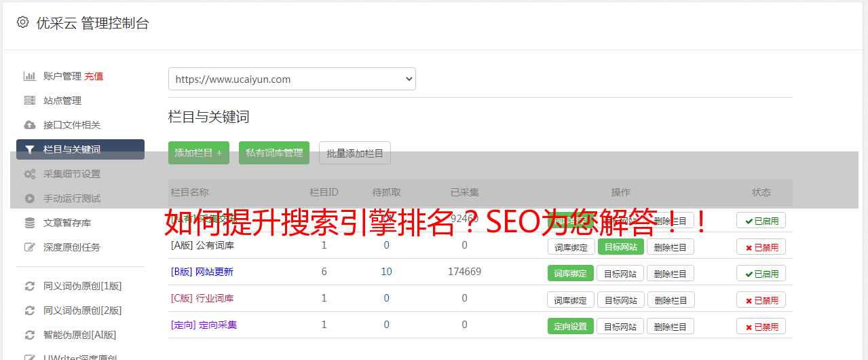Toggle 已禁用 status for [A版] 公有词库
The height and width of the screenshot is (360, 868).
[761, 247]
